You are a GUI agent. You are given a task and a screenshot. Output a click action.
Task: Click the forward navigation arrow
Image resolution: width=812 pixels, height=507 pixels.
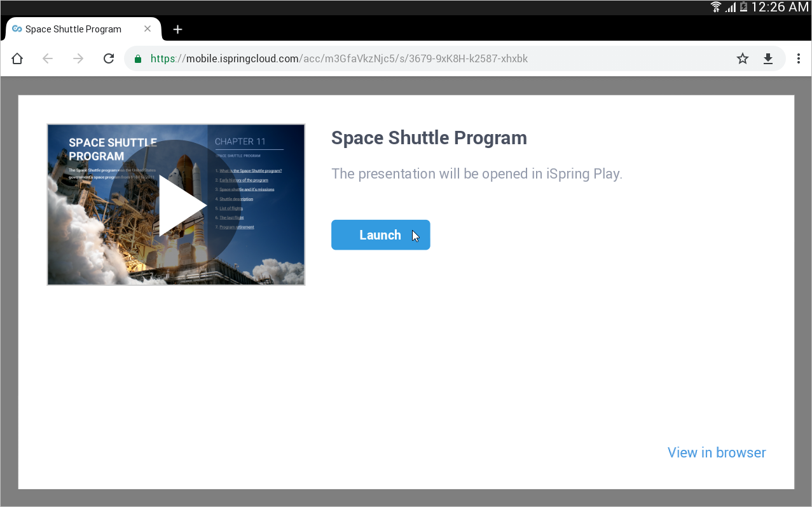(x=78, y=58)
